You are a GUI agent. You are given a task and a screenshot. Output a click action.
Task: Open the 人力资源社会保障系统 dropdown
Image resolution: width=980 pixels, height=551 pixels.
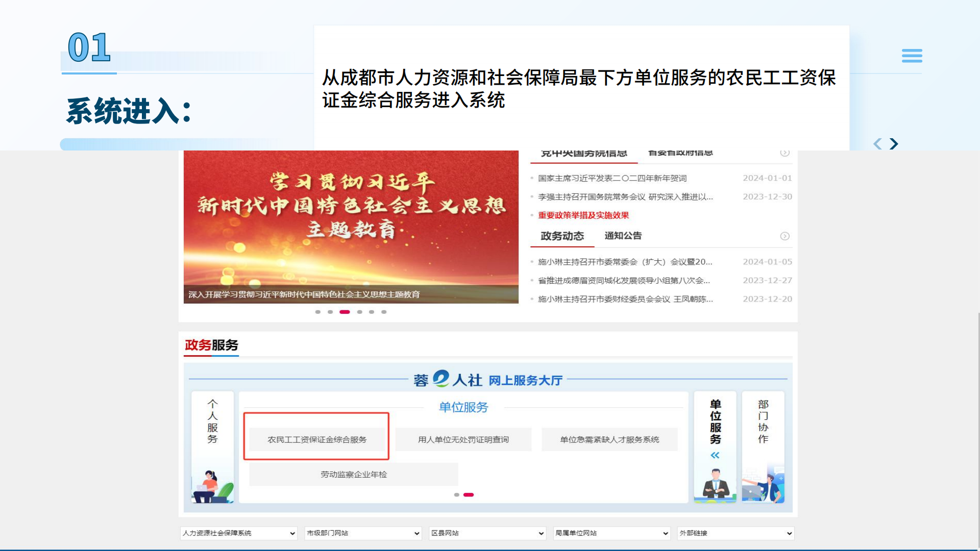238,533
